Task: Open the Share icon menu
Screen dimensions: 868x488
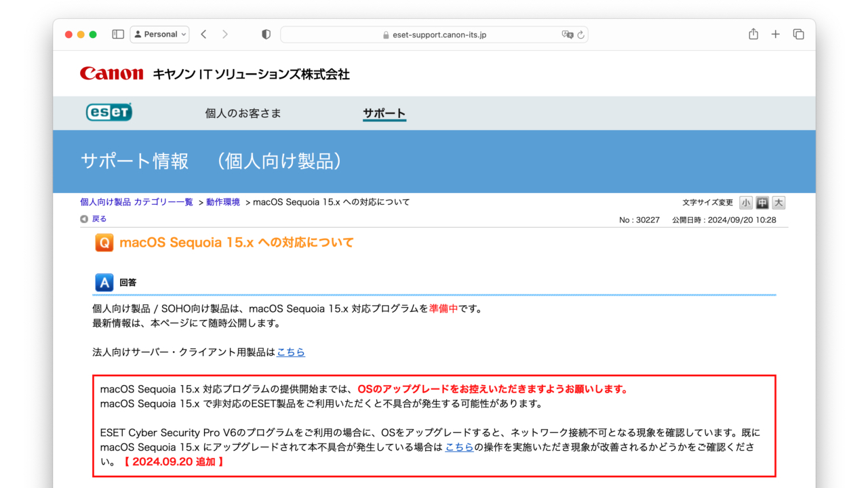Action: [753, 34]
